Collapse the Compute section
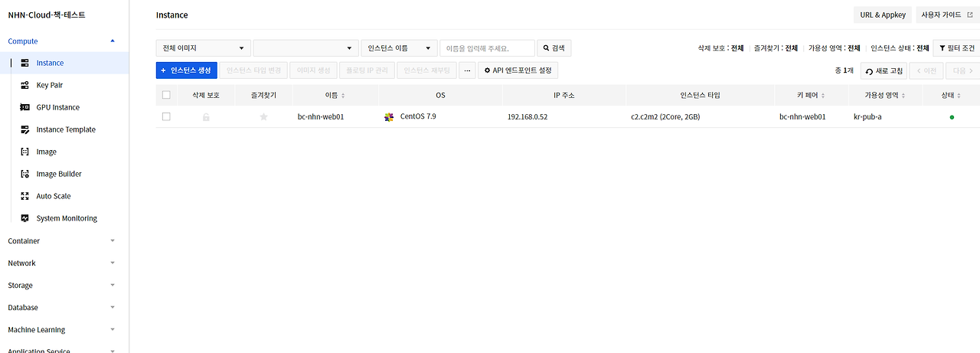The height and width of the screenshot is (353, 980). [x=113, y=41]
